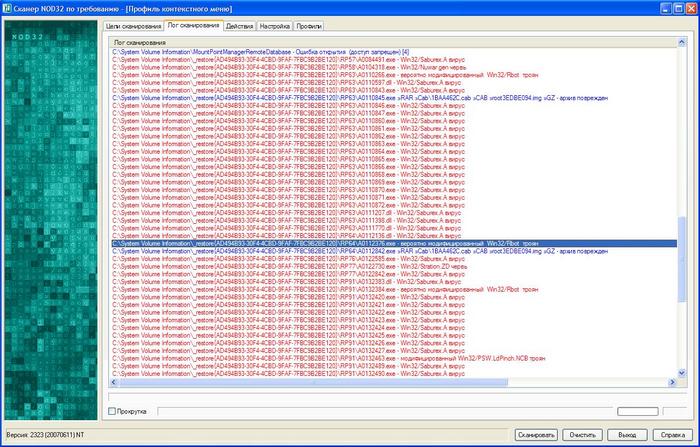Select the A0110861.exe Saburex.A row
Screen dimensions: 700x447
pos(394,129)
